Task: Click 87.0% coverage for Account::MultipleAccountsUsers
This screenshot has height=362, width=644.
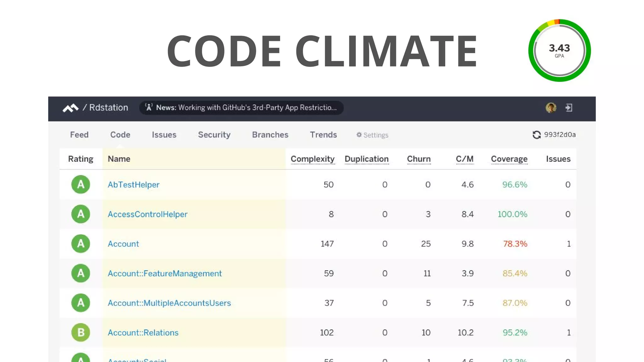Action: click(515, 303)
